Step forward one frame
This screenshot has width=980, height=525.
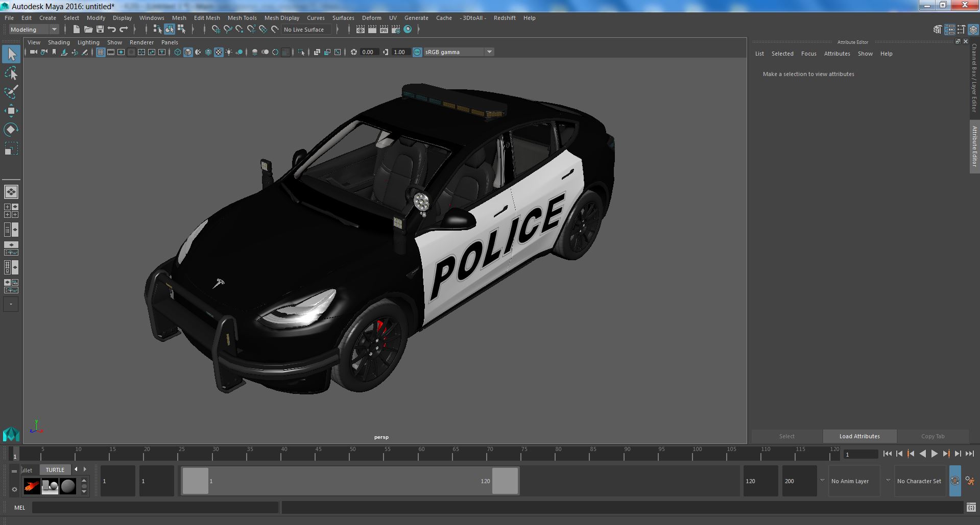pos(958,454)
